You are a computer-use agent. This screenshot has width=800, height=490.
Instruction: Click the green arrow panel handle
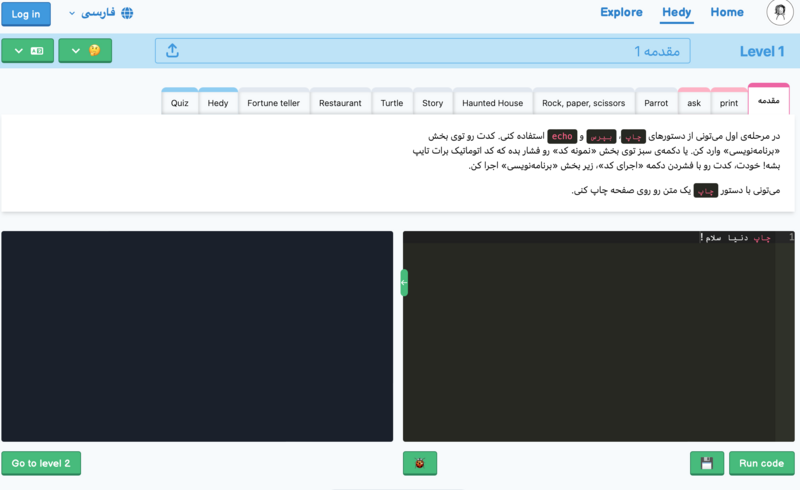tap(404, 283)
